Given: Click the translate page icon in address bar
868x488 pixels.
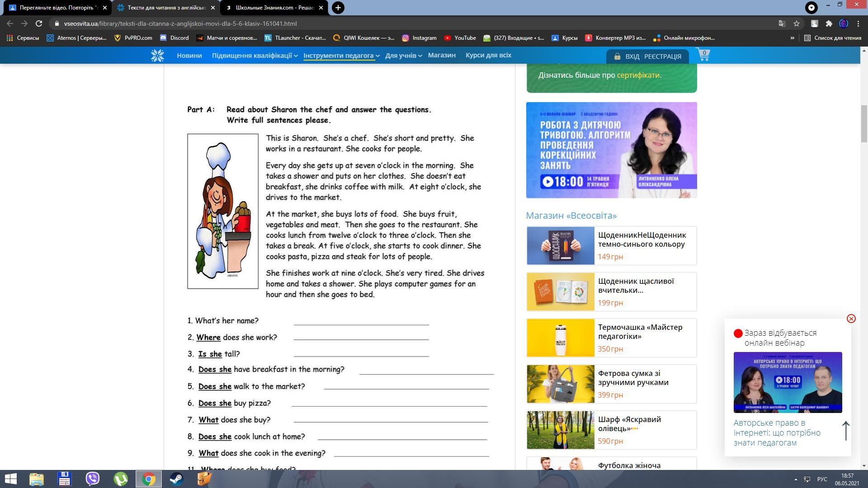Looking at the screenshot, I should (782, 23).
